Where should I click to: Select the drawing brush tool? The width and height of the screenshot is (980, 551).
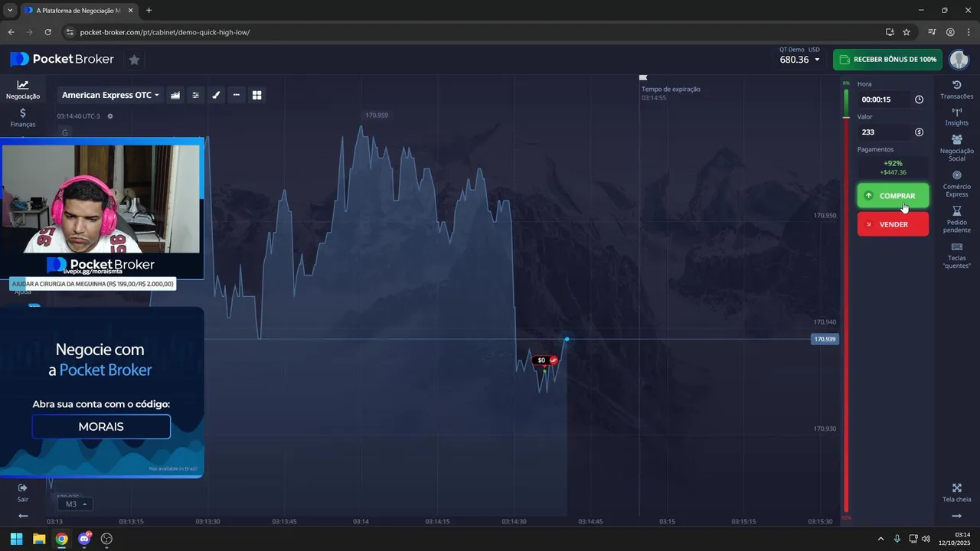(216, 95)
